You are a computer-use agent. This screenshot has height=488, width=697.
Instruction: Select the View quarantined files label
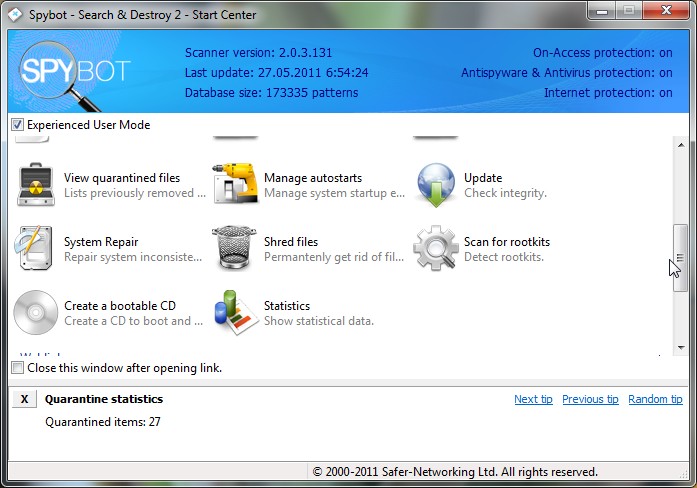[122, 178]
